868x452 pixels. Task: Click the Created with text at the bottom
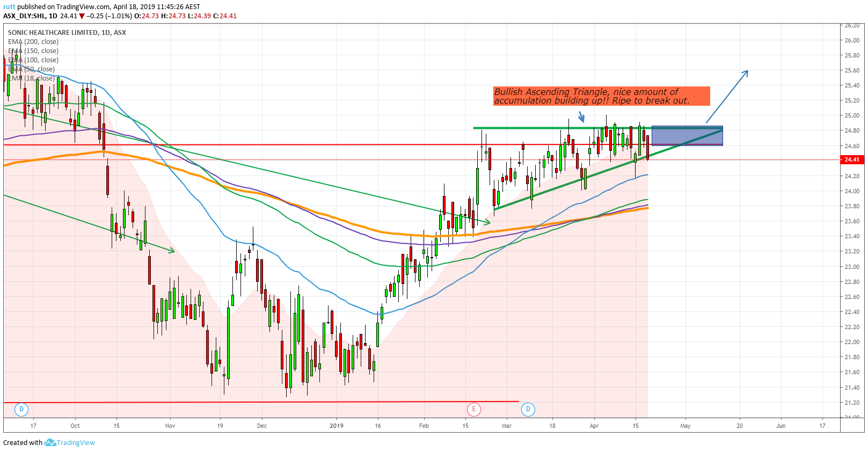click(x=23, y=443)
